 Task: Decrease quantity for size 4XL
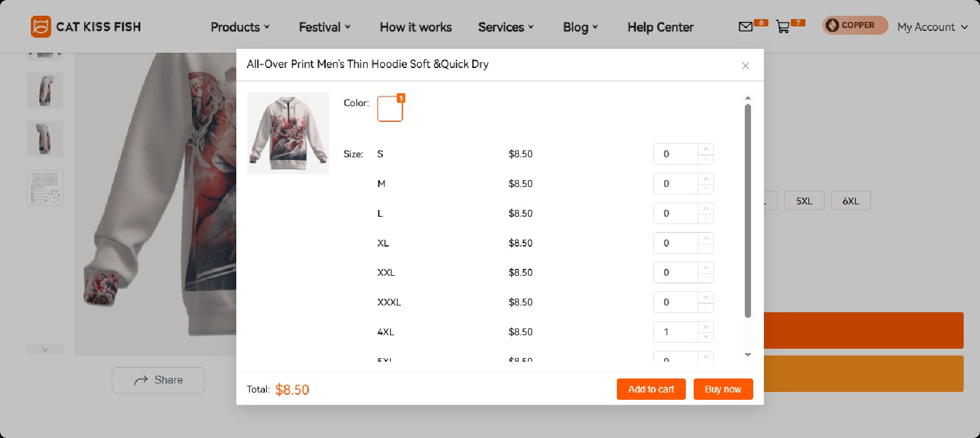tap(706, 337)
